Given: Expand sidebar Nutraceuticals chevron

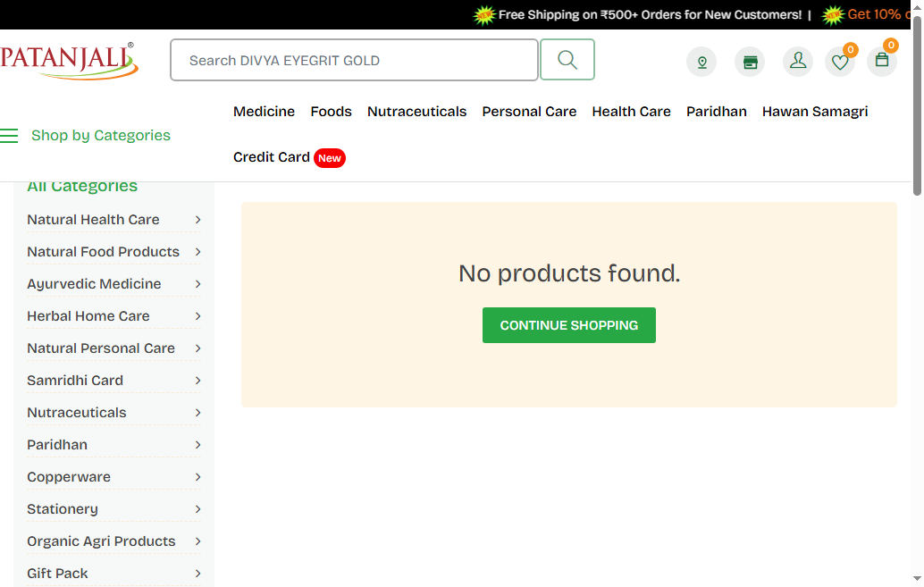Looking at the screenshot, I should click(198, 413).
